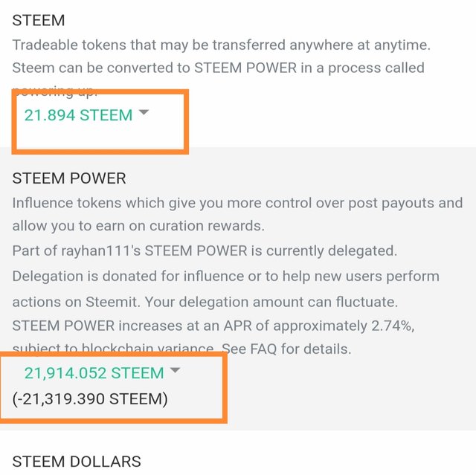This screenshot has height=475, width=476.
Task: Click the APR of approximately 2.74% sentence
Action: pyautogui.click(x=213, y=326)
